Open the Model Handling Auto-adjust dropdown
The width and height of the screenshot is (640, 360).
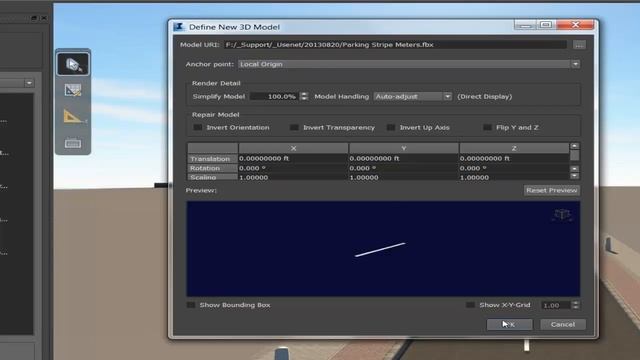click(x=413, y=97)
